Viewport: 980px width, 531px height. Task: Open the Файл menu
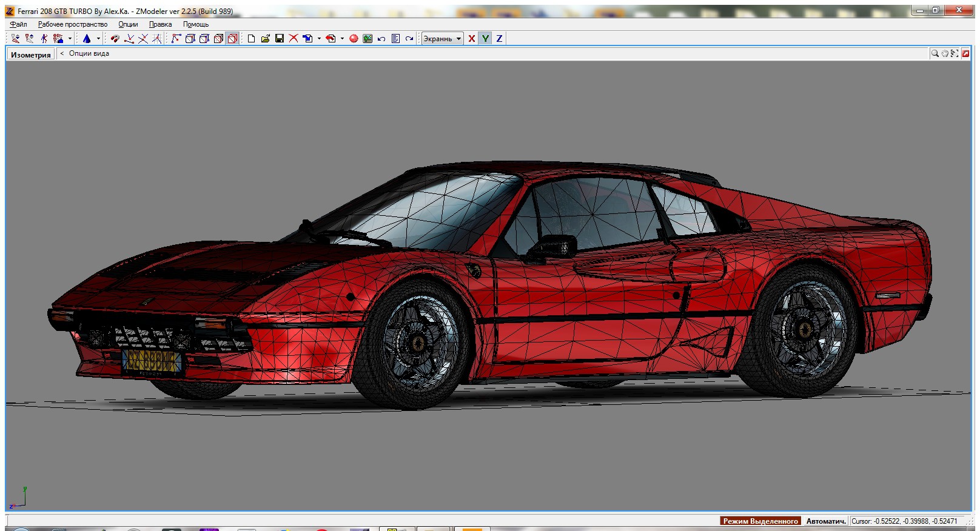[x=18, y=24]
